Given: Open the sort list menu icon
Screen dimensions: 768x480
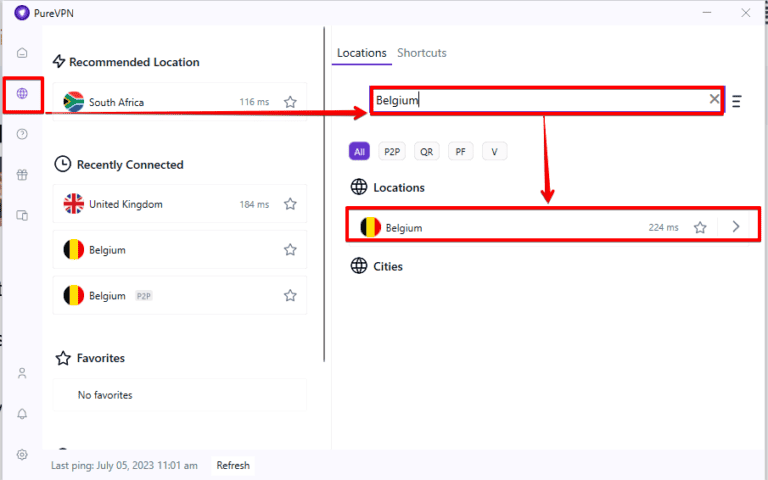Looking at the screenshot, I should [736, 101].
